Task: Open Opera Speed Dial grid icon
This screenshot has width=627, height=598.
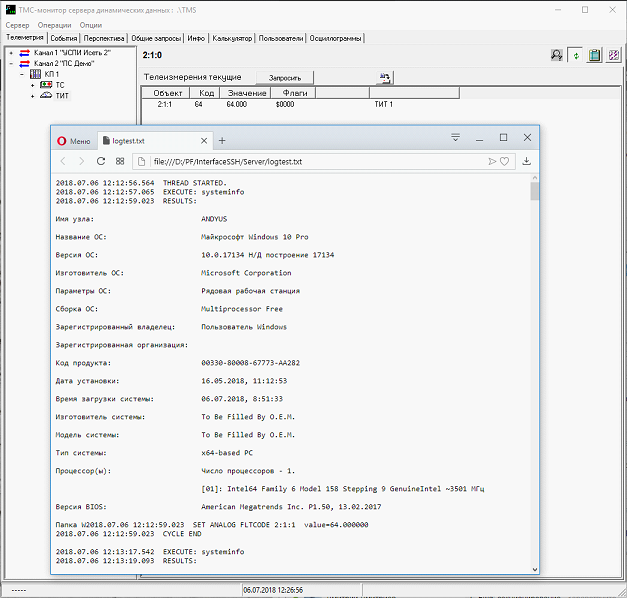Action: pos(119,161)
